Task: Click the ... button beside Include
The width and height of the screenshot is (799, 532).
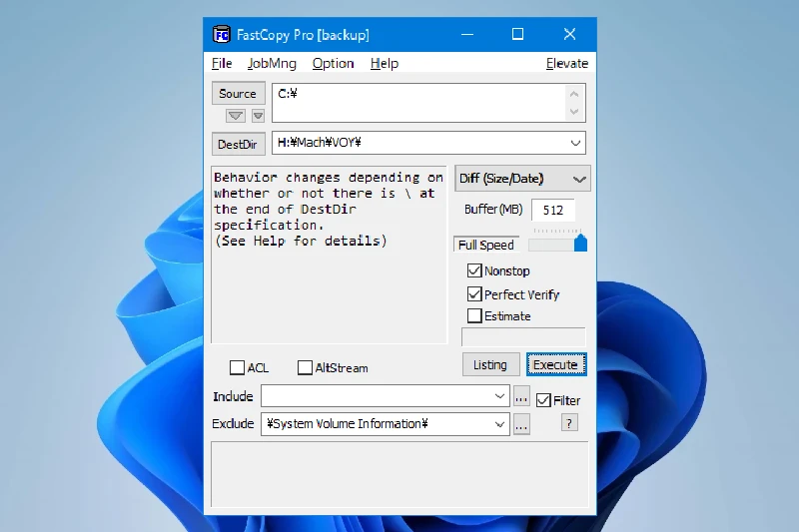Action: click(520, 396)
